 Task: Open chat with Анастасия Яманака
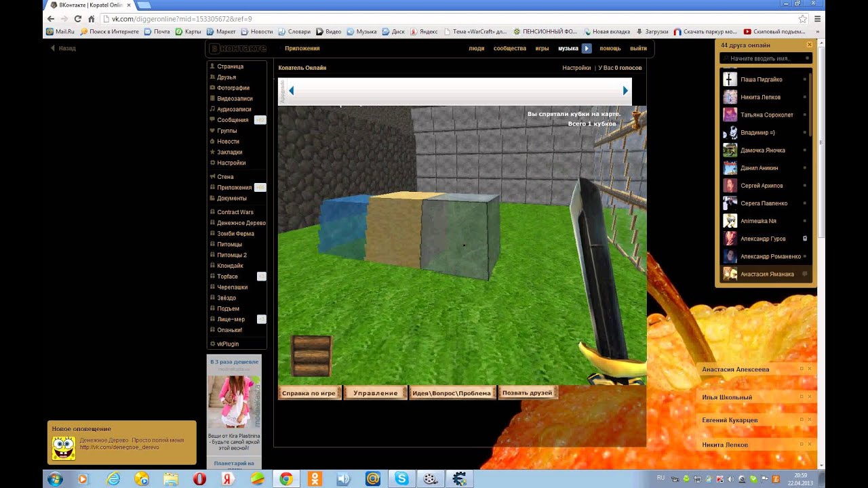coord(766,274)
